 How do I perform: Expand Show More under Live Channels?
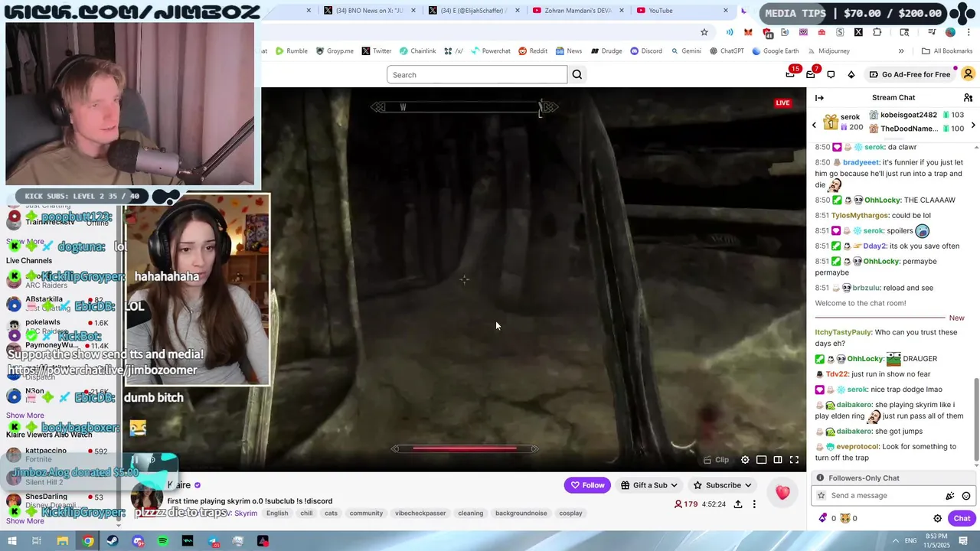25,416
